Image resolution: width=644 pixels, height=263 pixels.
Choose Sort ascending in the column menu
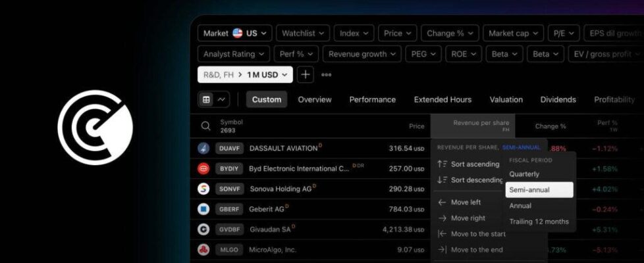[470, 164]
